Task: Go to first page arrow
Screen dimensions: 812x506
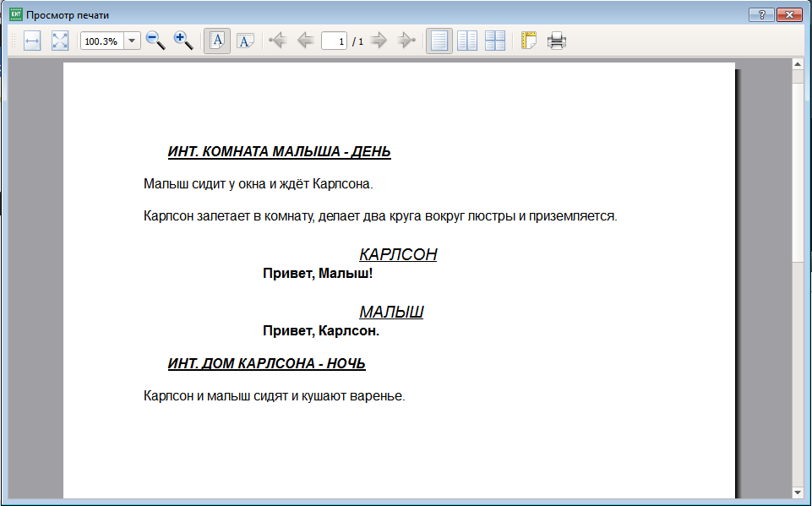Action: (x=278, y=41)
